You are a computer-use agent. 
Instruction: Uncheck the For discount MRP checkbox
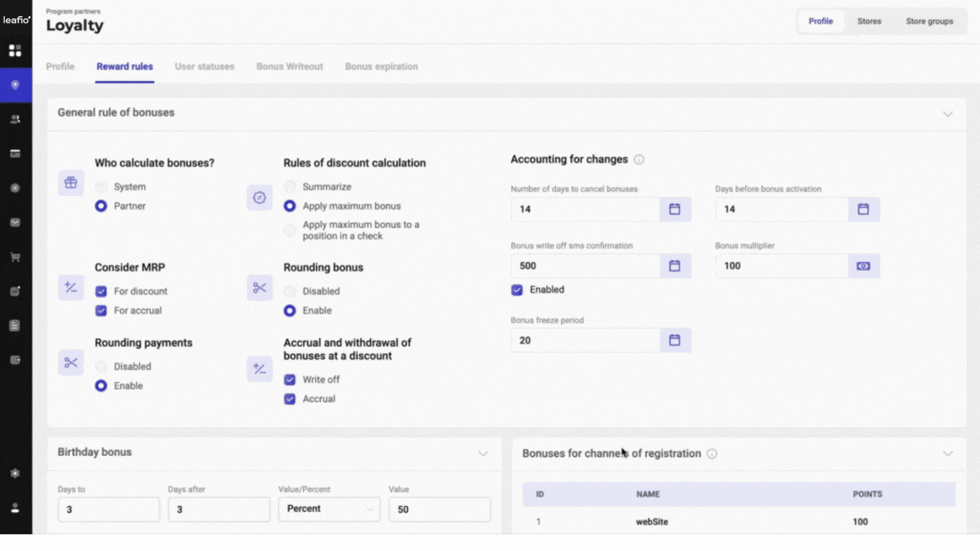click(x=101, y=292)
